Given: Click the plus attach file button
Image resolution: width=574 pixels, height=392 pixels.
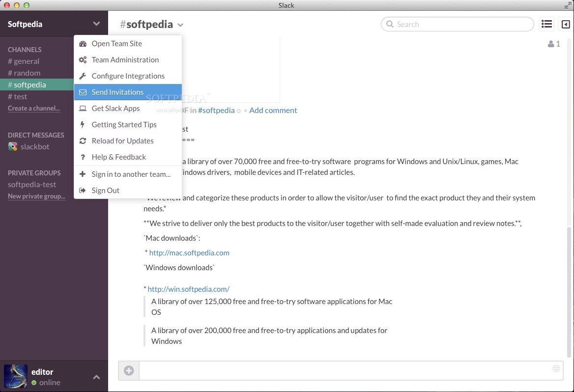Looking at the screenshot, I should pyautogui.click(x=129, y=370).
